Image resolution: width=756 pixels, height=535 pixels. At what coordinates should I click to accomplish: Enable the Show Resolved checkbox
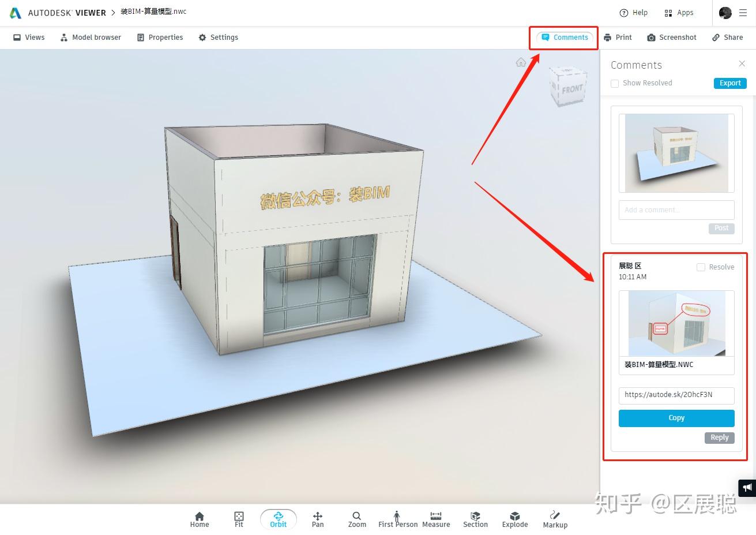point(615,83)
